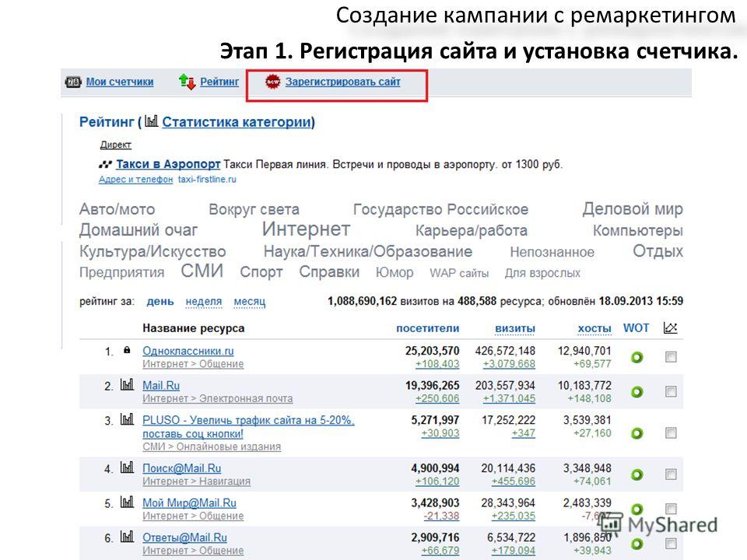The width and height of the screenshot is (747, 560).
Task: Open the Рейтинг link in top bar
Action: coord(219,82)
